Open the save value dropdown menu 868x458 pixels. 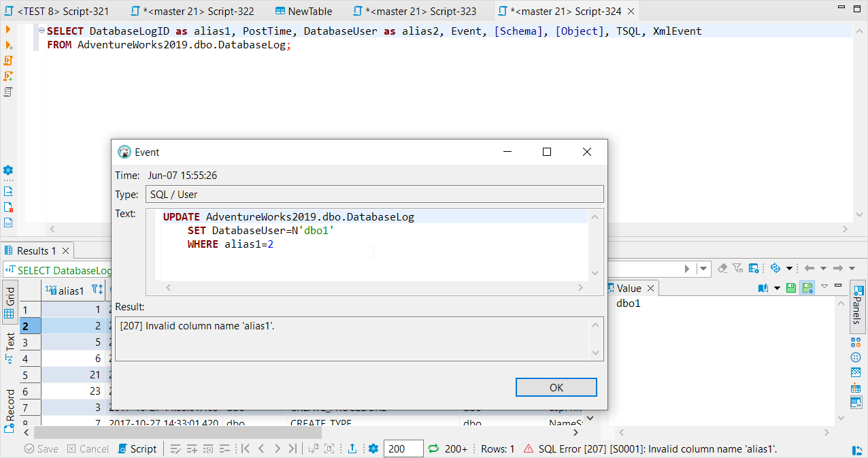(x=778, y=287)
